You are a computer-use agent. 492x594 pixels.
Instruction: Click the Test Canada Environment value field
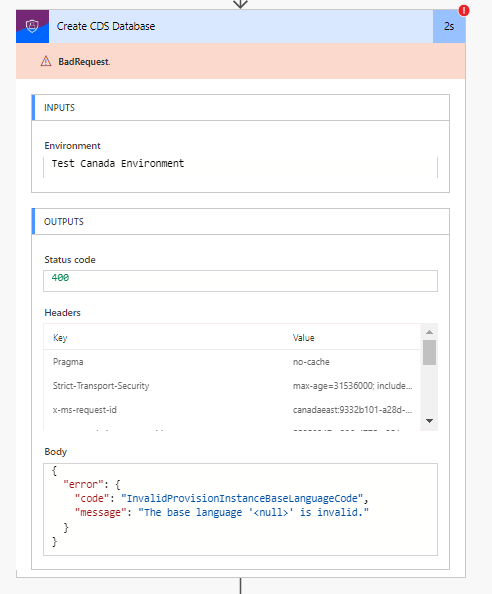click(241, 167)
